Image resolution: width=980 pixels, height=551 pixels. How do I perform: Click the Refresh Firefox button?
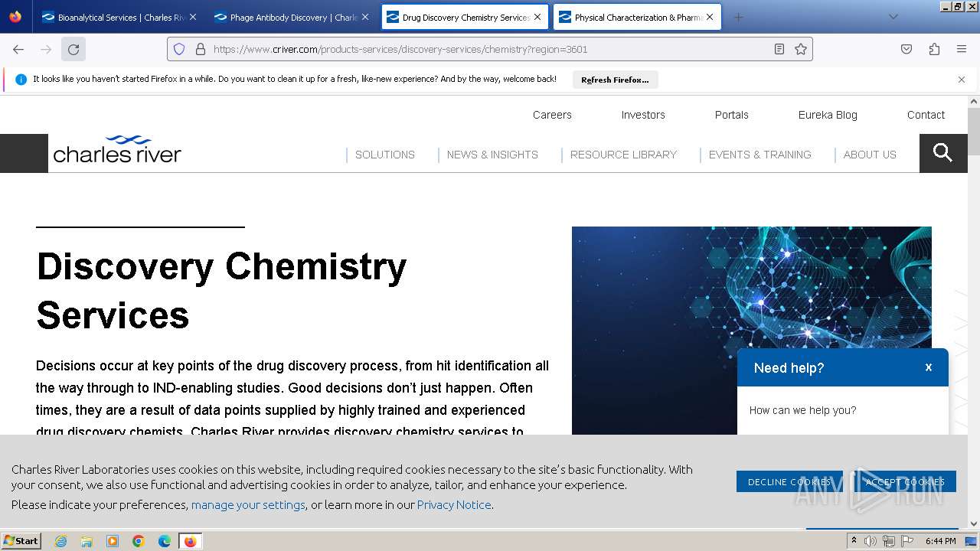[615, 80]
